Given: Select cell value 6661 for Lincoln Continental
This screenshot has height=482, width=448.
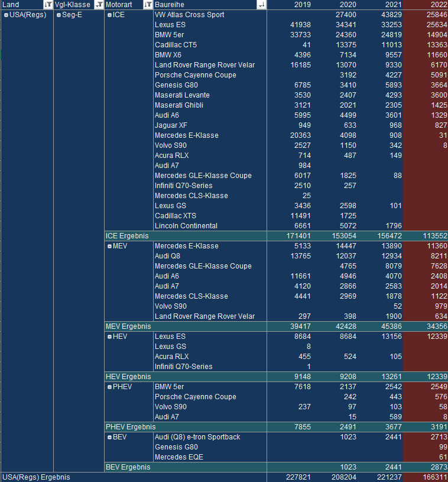Looking at the screenshot, I should pyautogui.click(x=303, y=226).
